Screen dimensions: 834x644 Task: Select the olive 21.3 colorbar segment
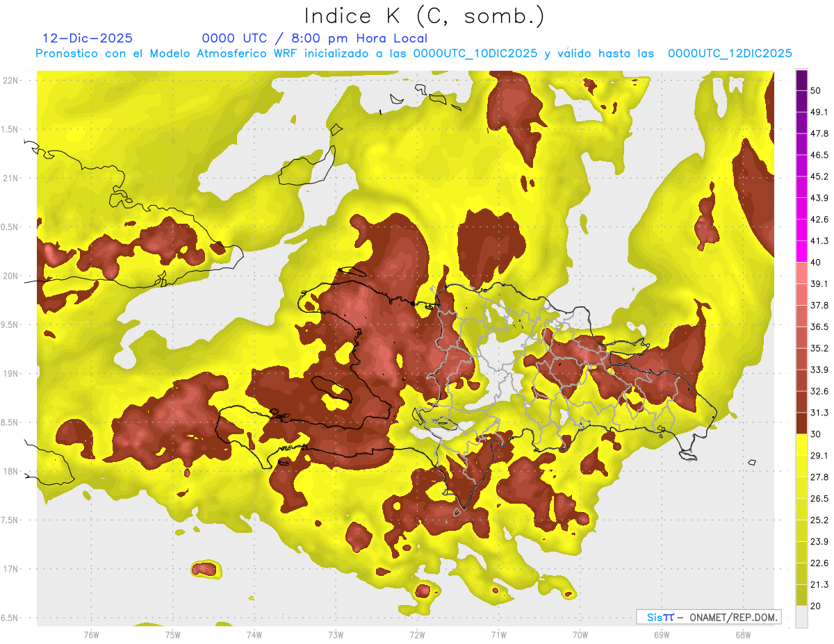[801, 595]
